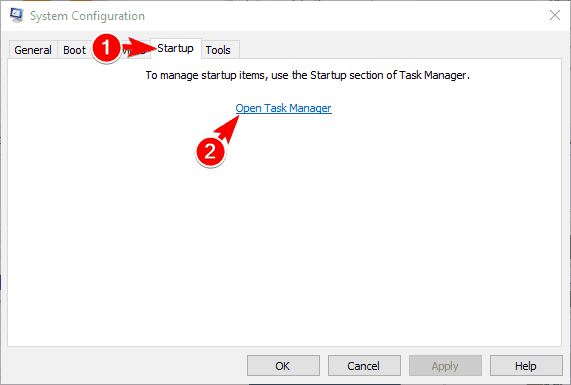Click the red arrow pointing at Open Task Manager
Image resolution: width=571 pixels, height=385 pixels.
(228, 130)
